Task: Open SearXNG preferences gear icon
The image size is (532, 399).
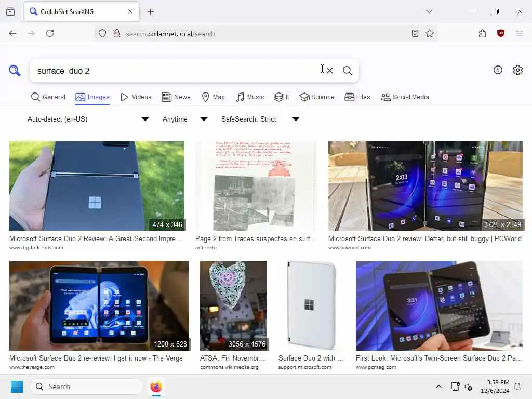Action: pyautogui.click(x=518, y=70)
